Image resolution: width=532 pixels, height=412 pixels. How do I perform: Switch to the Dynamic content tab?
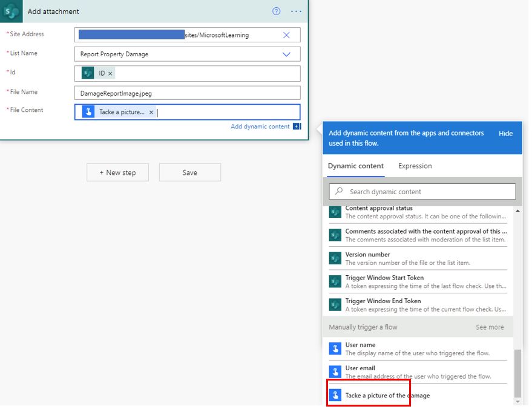click(355, 166)
